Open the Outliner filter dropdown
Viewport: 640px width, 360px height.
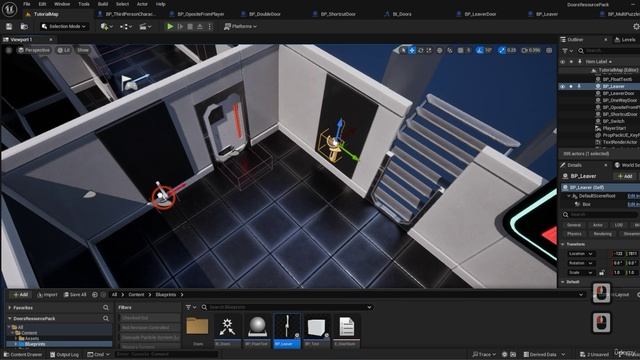[567, 51]
